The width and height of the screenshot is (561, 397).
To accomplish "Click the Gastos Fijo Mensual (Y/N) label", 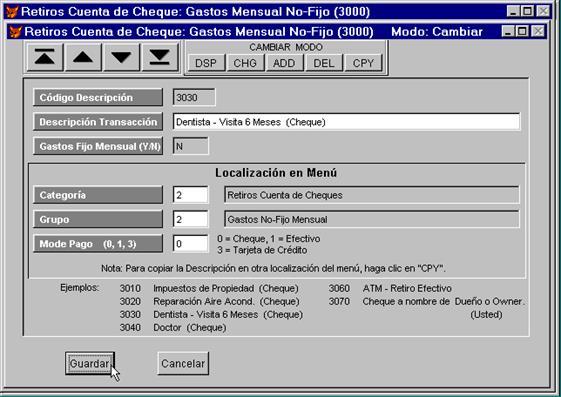I will coord(98,146).
